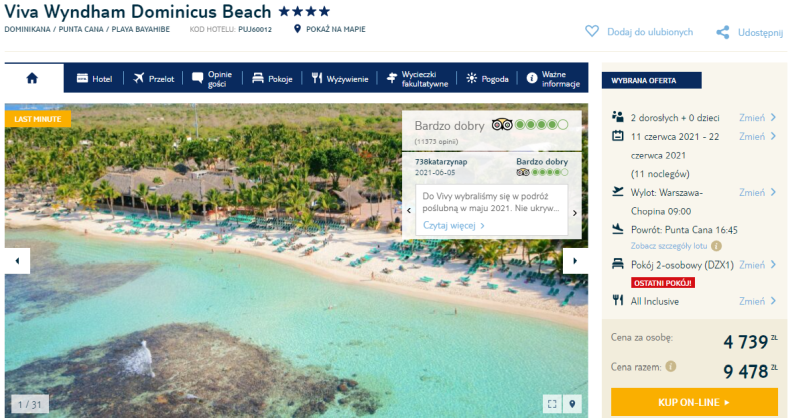The width and height of the screenshot is (790, 418).
Task: Expand Zmień for All Inclusive board
Action: (x=757, y=301)
